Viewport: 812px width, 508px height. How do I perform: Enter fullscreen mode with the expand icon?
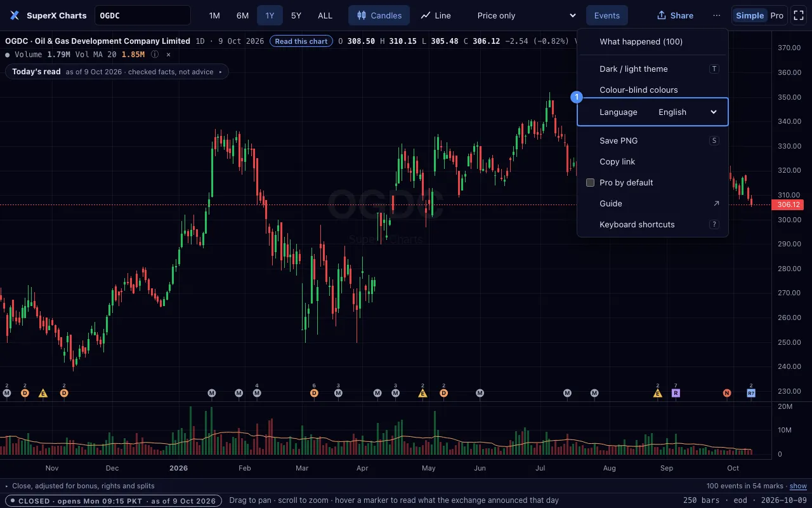[798, 15]
